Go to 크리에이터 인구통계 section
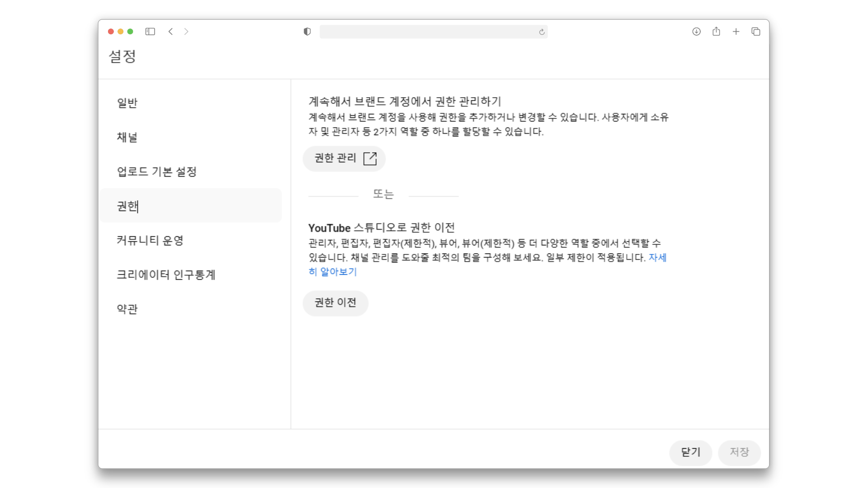868x488 pixels. coord(166,275)
